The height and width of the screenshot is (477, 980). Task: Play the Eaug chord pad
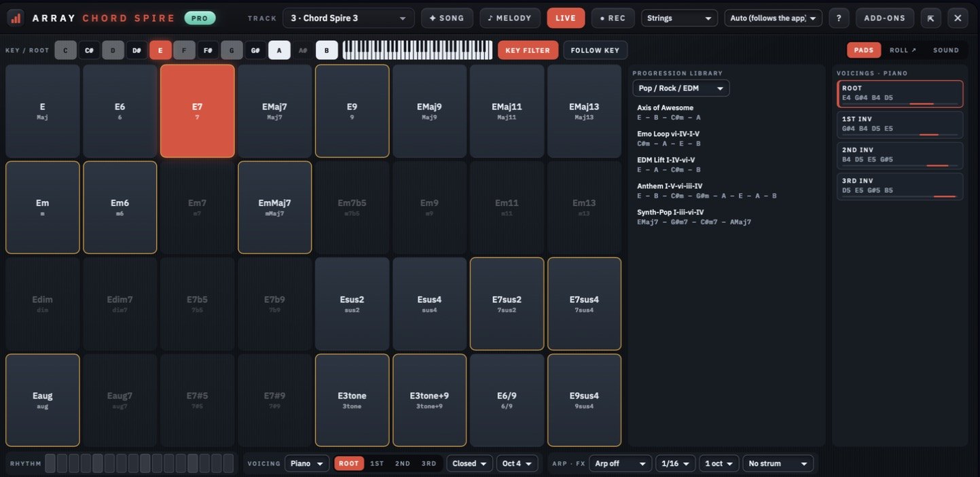click(x=43, y=400)
